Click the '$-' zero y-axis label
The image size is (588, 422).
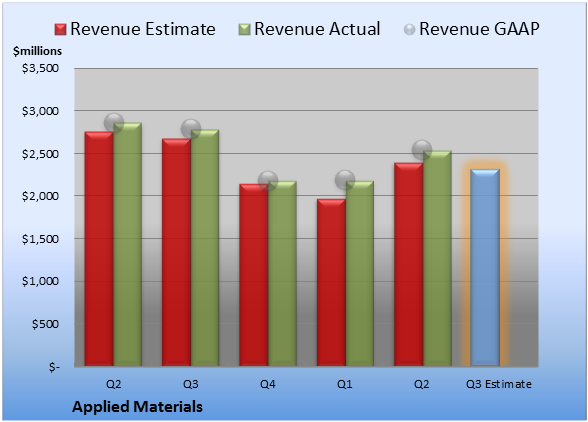click(54, 367)
